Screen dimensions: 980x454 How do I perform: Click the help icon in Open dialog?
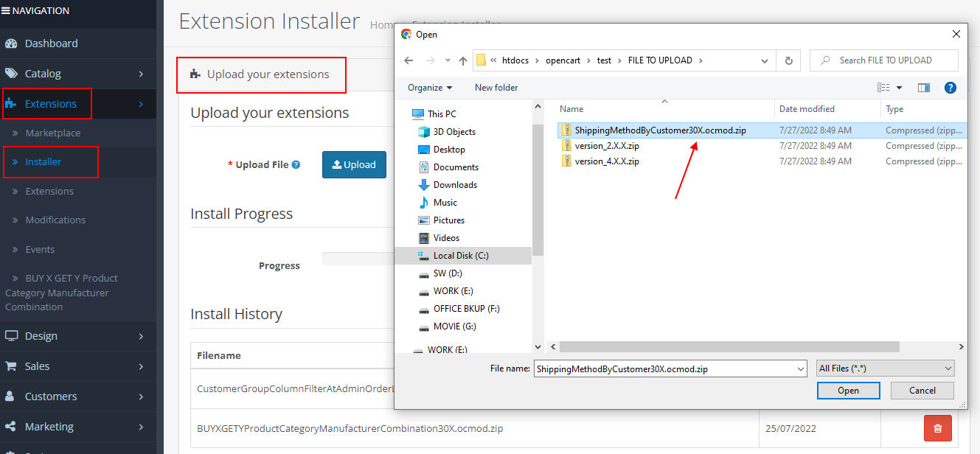[x=951, y=88]
